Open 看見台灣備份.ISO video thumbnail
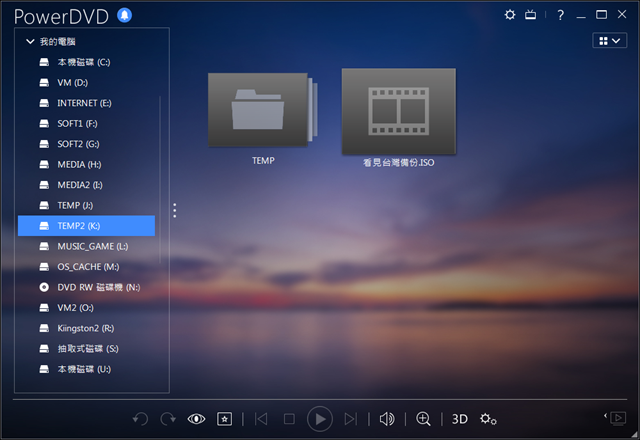The width and height of the screenshot is (640, 440). (x=399, y=111)
